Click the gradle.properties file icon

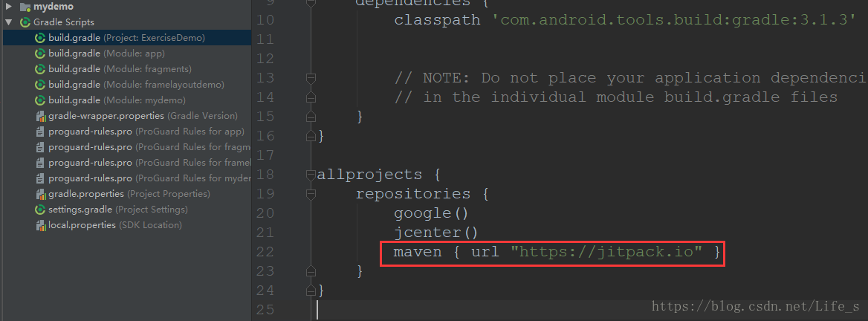tap(40, 194)
